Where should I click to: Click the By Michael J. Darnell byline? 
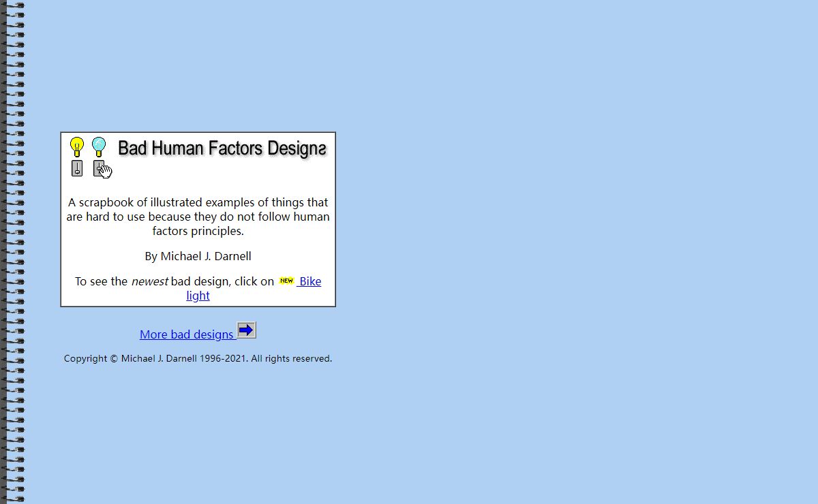198,256
